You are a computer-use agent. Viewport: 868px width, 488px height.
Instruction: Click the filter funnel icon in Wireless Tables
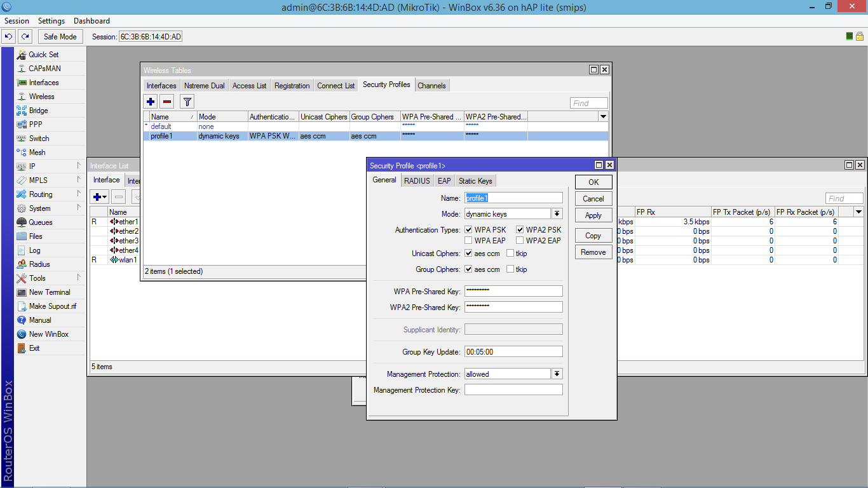(187, 101)
